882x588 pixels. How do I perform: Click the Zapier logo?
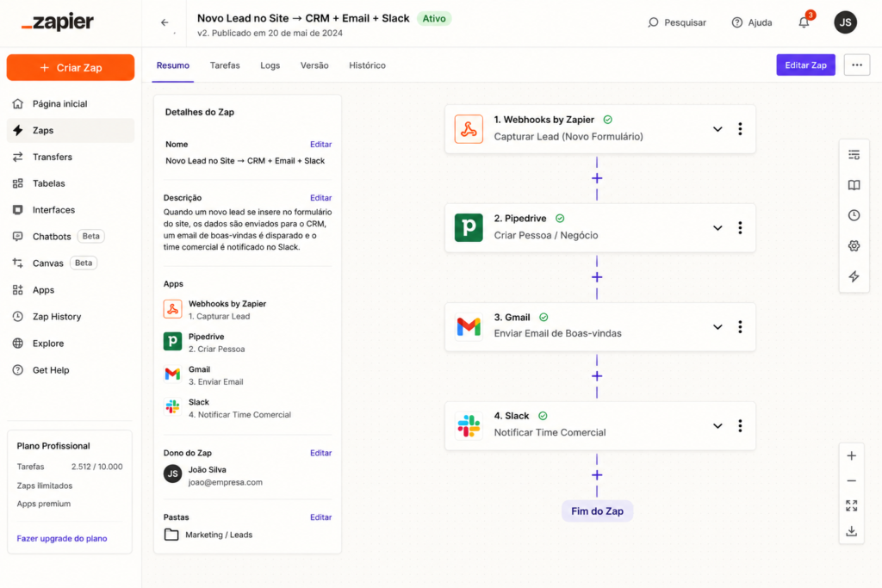[58, 22]
